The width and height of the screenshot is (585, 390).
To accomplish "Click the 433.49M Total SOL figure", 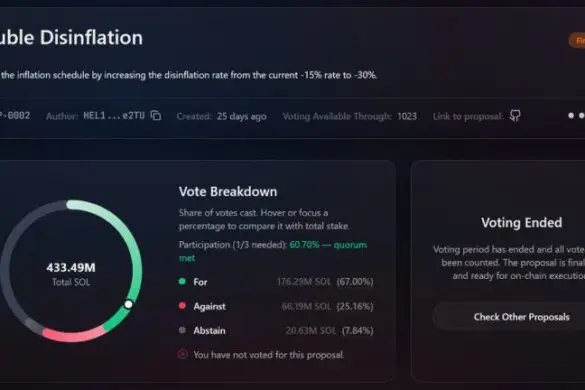I will coord(71,267).
